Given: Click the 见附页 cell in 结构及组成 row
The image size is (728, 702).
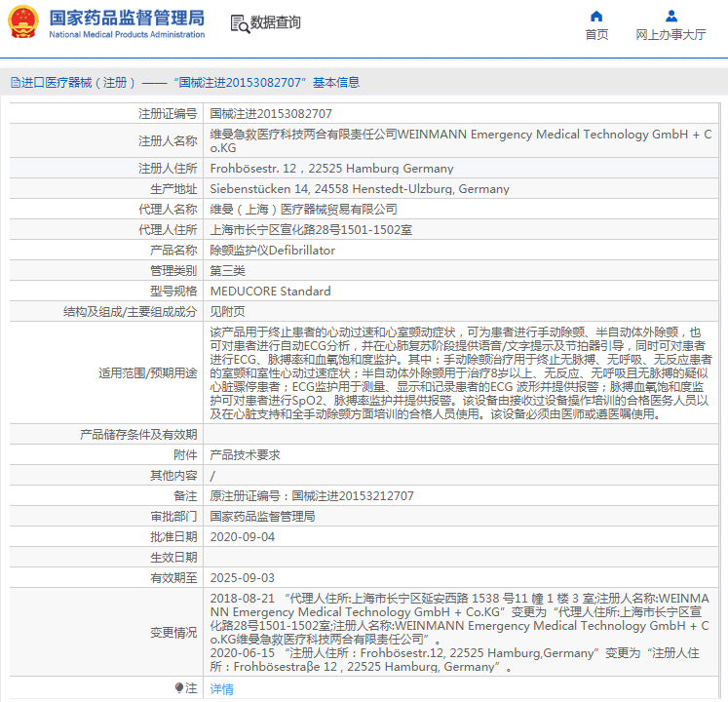Looking at the screenshot, I should pyautogui.click(x=228, y=312).
